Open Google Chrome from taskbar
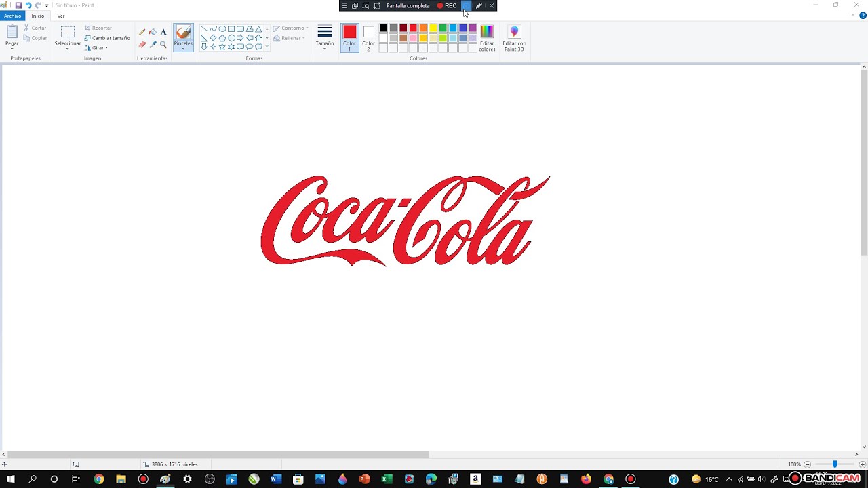 99,479
